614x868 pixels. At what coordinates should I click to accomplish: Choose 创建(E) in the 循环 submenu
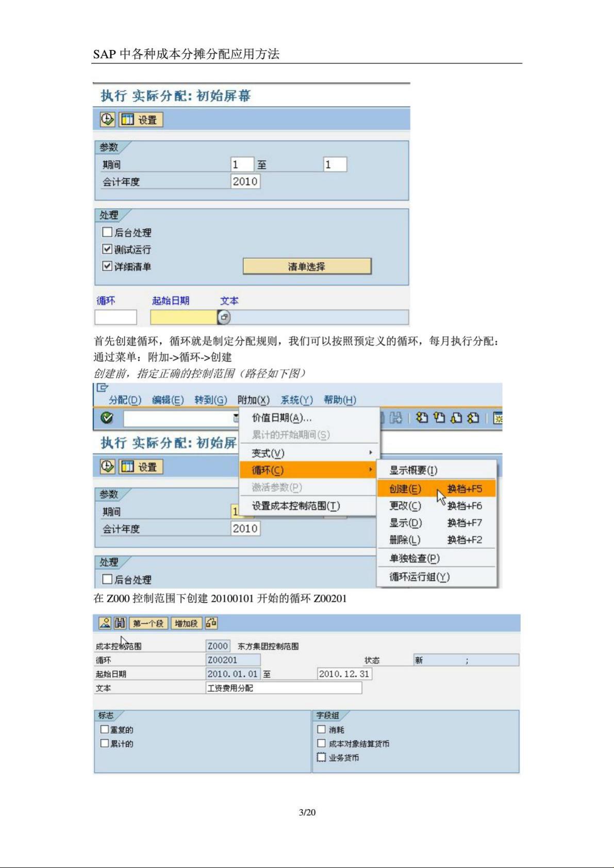(x=436, y=489)
